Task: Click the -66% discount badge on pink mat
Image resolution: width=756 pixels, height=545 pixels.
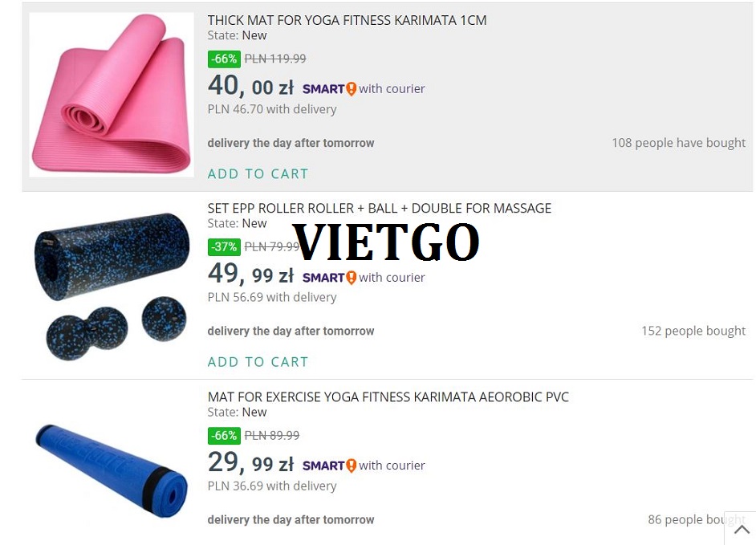Action: (224, 59)
